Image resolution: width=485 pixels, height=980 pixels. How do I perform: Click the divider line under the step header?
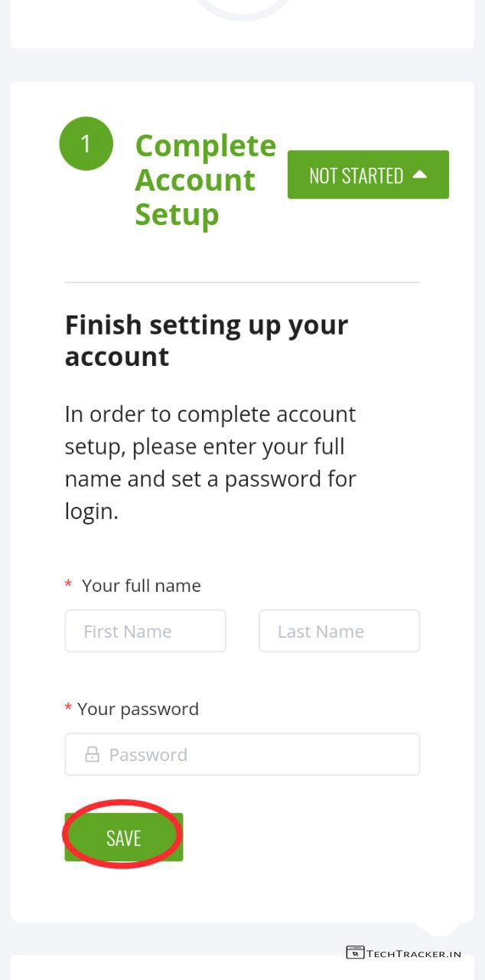coord(242,283)
